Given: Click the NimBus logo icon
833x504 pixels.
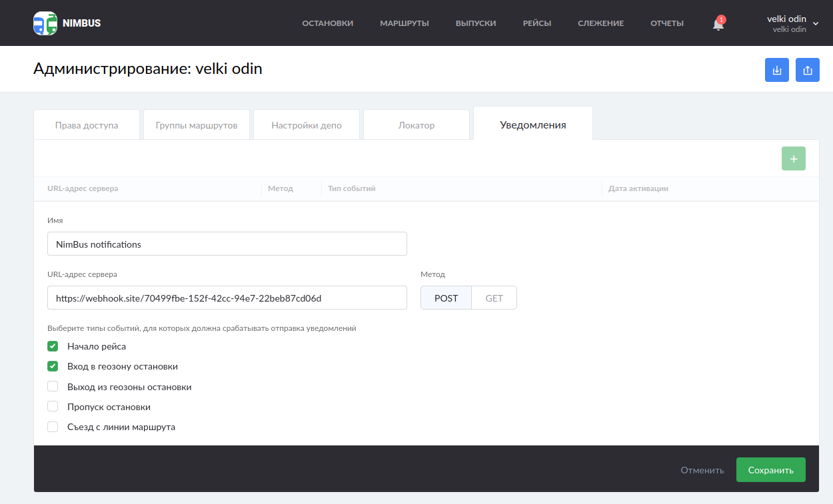Looking at the screenshot, I should click(x=44, y=22).
